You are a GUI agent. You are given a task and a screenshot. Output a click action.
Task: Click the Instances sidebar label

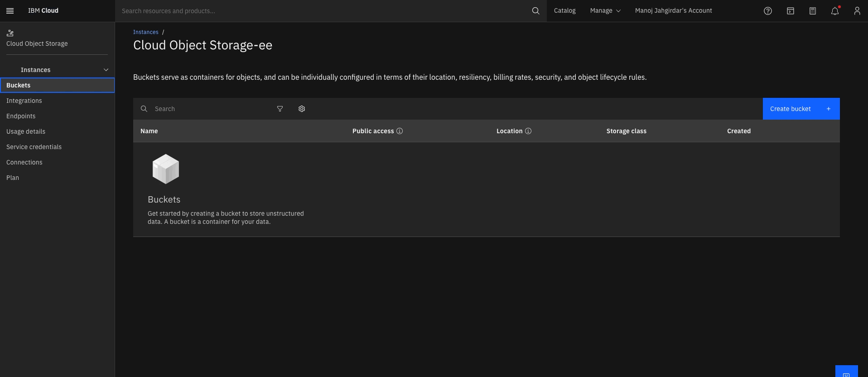click(35, 70)
